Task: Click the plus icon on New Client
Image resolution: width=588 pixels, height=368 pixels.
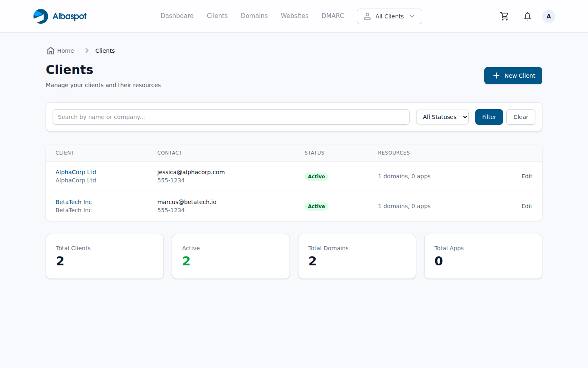Action: pos(496,76)
